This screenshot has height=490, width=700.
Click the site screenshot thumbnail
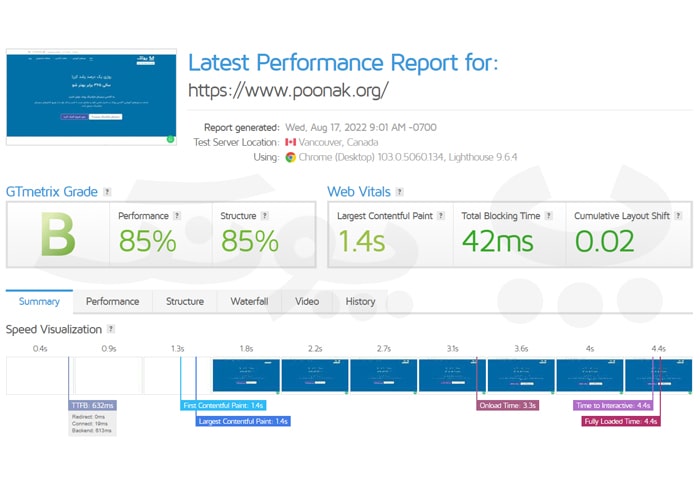pos(91,97)
